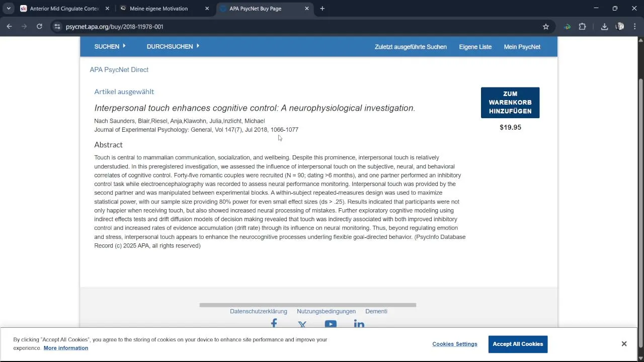Image resolution: width=644 pixels, height=362 pixels.
Task: Open the X (Twitter) footer icon
Action: point(302,325)
